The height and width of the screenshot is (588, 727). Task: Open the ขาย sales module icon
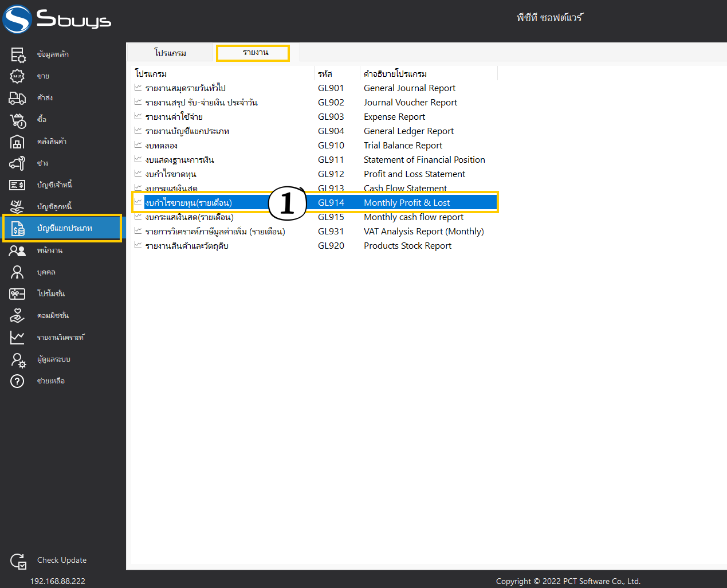pyautogui.click(x=18, y=76)
